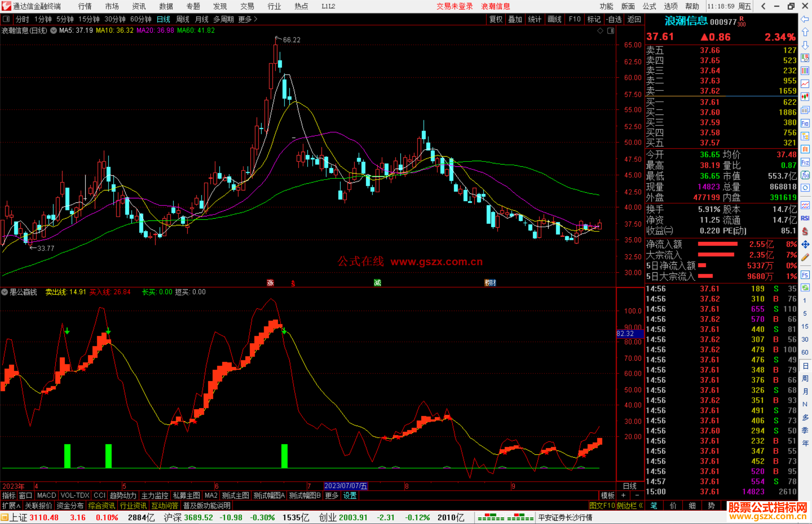Select the 笔 tab under the trade list
Viewport: 812px width, 524px height.
[654, 506]
